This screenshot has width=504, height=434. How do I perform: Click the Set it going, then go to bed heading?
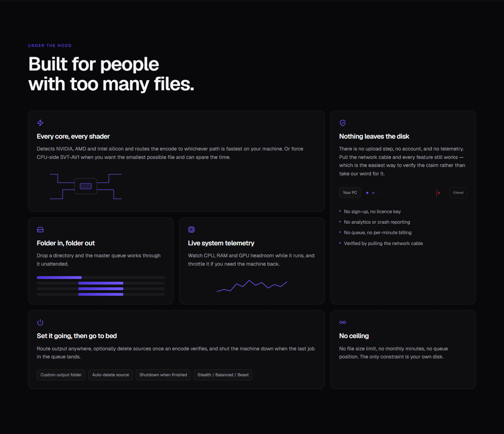pos(77,336)
